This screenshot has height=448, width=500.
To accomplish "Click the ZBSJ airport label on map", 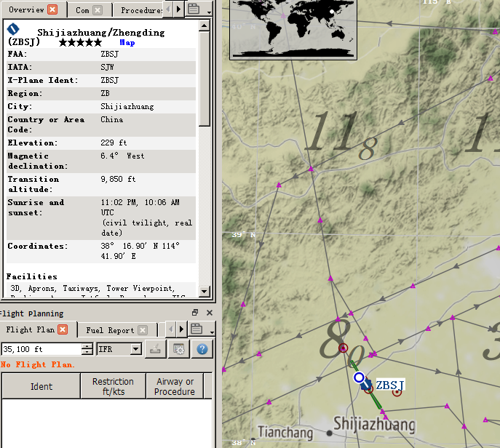I will (x=390, y=385).
